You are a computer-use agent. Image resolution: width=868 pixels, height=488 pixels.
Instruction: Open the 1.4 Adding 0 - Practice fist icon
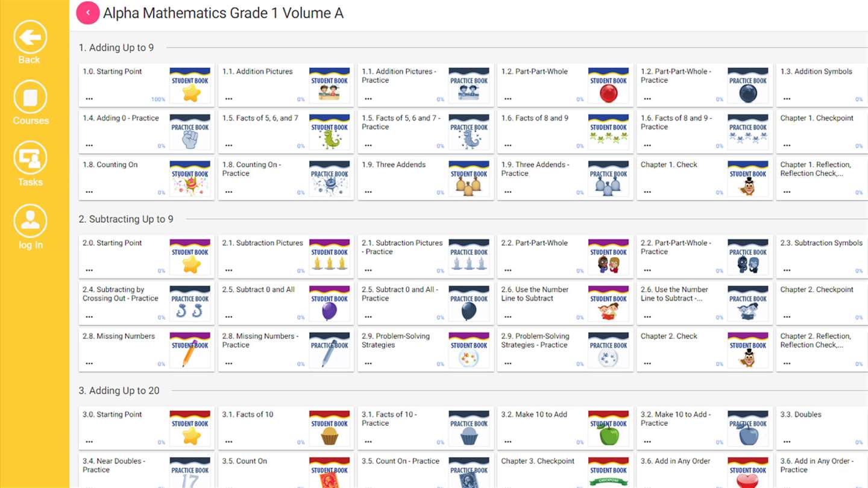(x=190, y=132)
